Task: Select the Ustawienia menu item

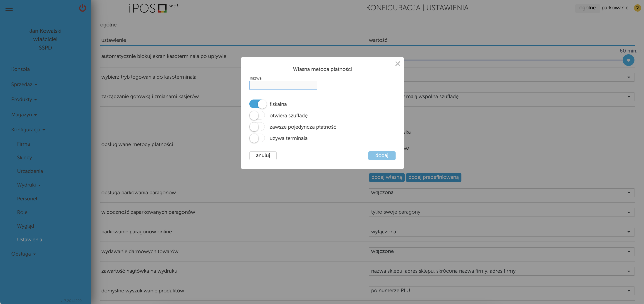Action: (x=29, y=239)
